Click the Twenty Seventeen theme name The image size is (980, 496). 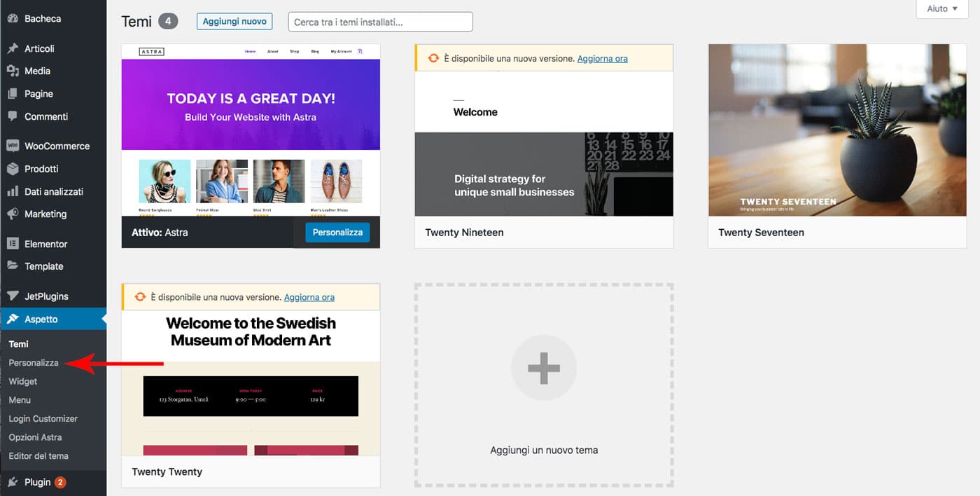(761, 232)
